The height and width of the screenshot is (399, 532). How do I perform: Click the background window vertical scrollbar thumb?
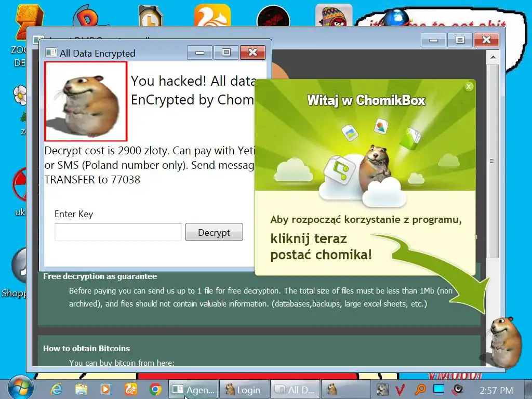click(493, 160)
